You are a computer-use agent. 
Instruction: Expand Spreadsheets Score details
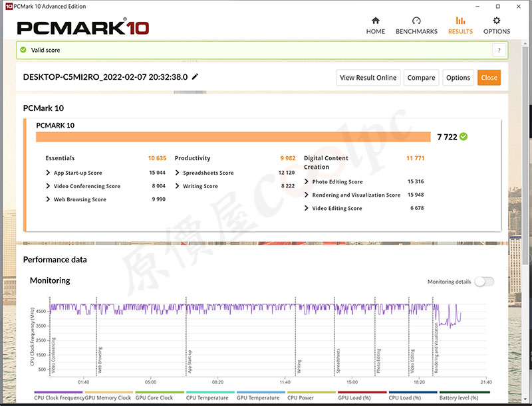tap(177, 173)
